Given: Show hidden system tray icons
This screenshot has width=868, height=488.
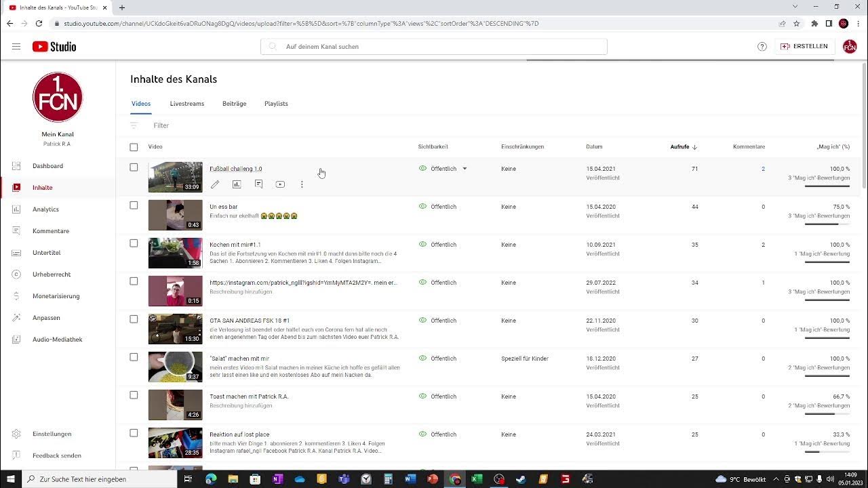Looking at the screenshot, I should (x=776, y=479).
